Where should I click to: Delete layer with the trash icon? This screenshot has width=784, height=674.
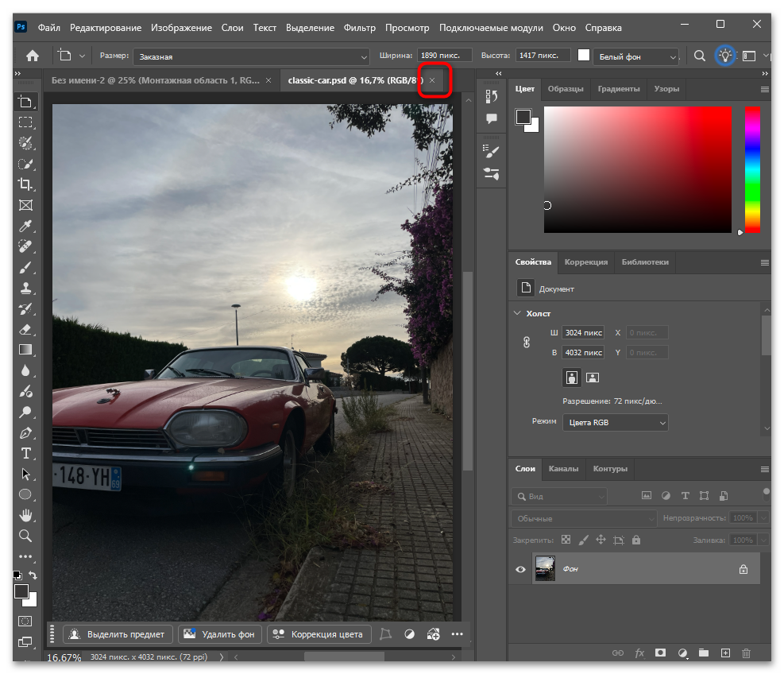coord(746,653)
